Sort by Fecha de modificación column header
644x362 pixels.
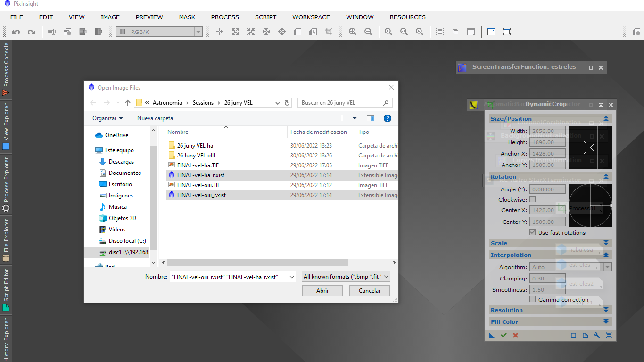(319, 132)
